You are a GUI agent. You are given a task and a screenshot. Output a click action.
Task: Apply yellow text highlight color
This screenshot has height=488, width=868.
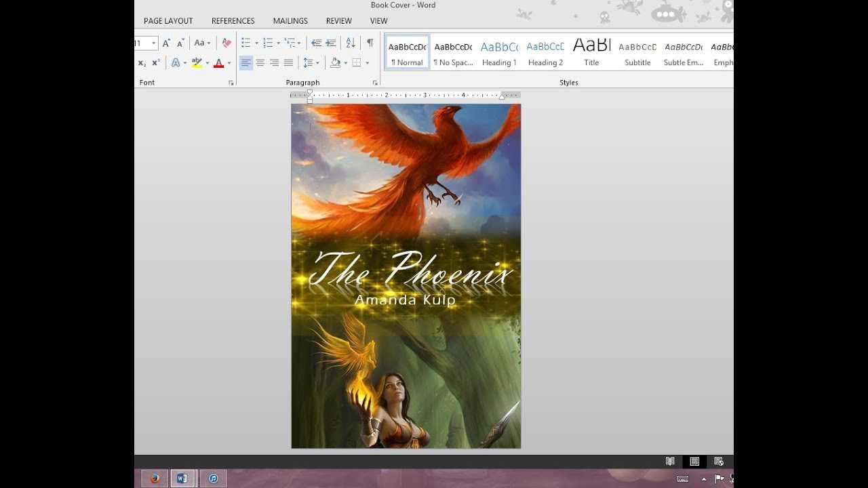[x=197, y=63]
